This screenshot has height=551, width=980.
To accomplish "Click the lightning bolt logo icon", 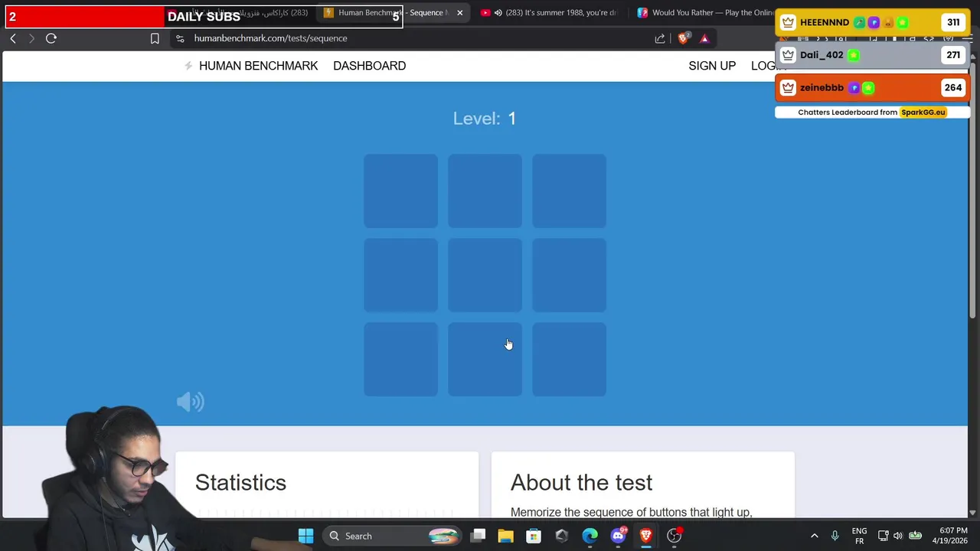I will tap(188, 66).
